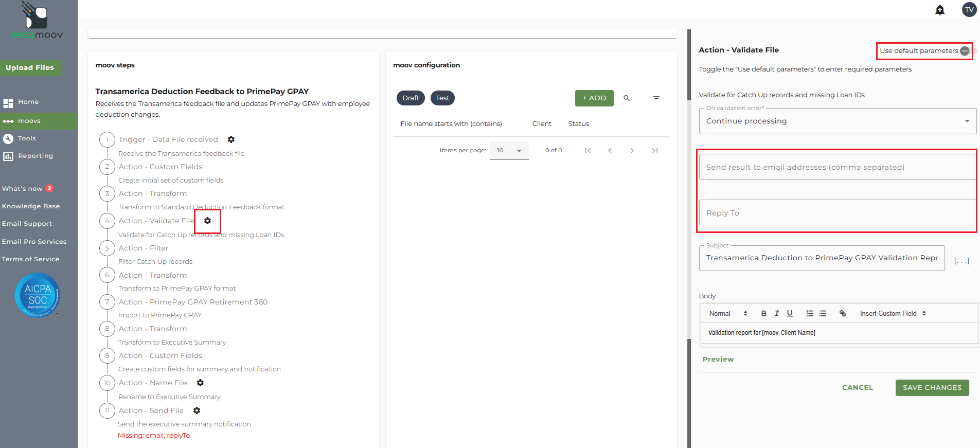Open settings gear for Action - Validate File
The height and width of the screenshot is (448, 980).
207,221
